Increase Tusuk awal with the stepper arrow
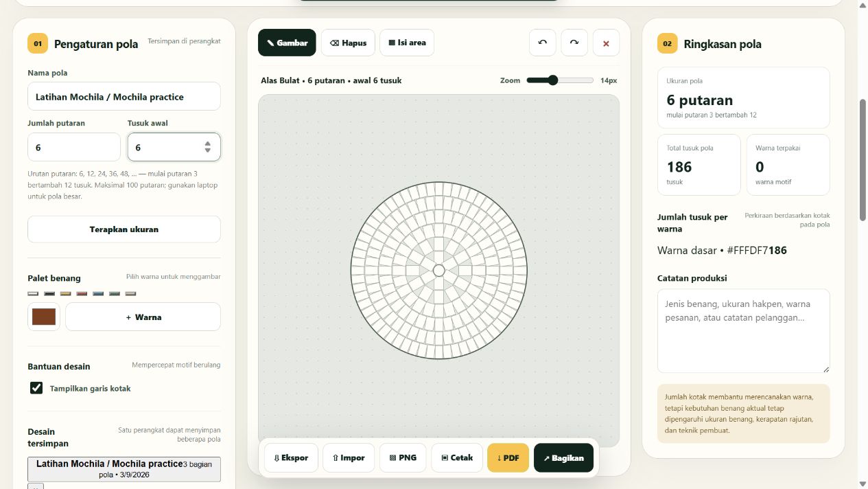The width and height of the screenshot is (868, 489). 207,144
